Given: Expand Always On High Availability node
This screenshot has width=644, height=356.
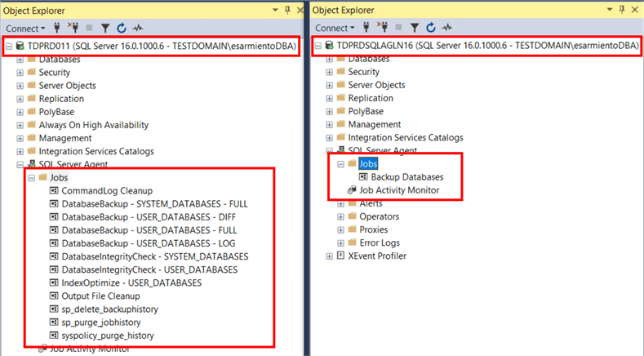Looking at the screenshot, I should [x=20, y=126].
